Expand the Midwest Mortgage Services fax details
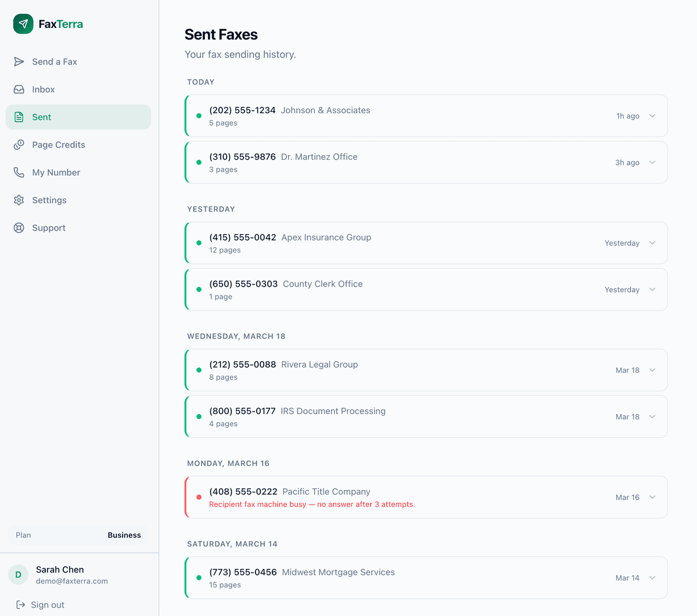Viewport: 697px width, 616px height. click(x=652, y=578)
